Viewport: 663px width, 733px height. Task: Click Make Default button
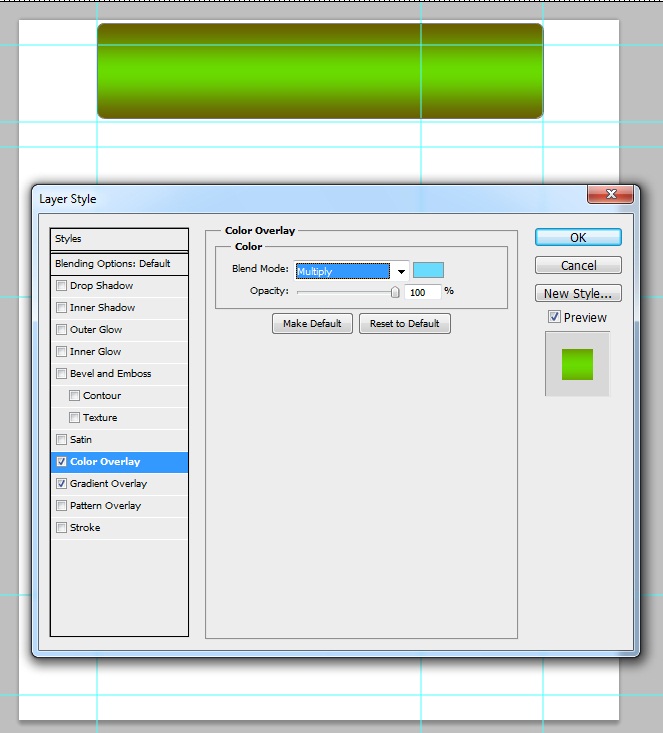coord(312,323)
